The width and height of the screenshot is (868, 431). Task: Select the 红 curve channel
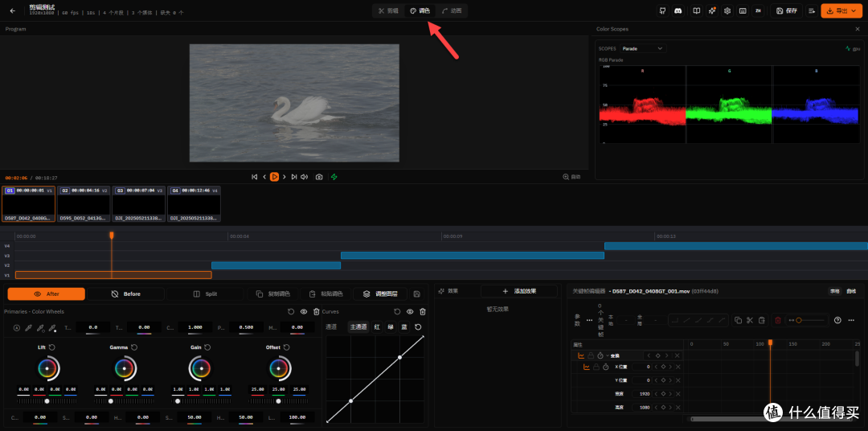pos(377,326)
